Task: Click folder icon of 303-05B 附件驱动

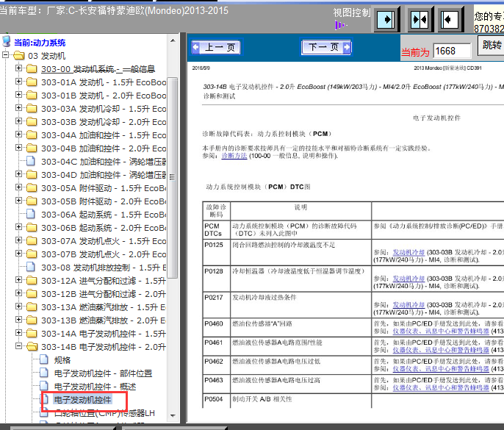Action: (x=32, y=201)
